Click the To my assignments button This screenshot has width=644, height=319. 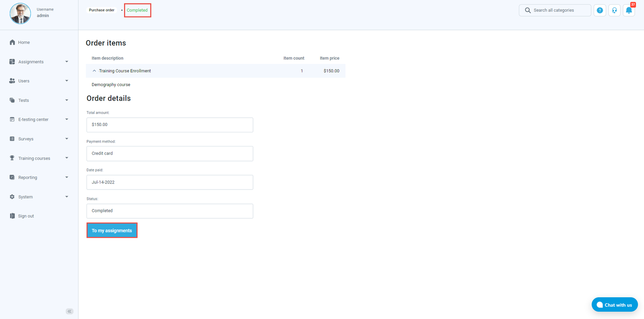(112, 231)
